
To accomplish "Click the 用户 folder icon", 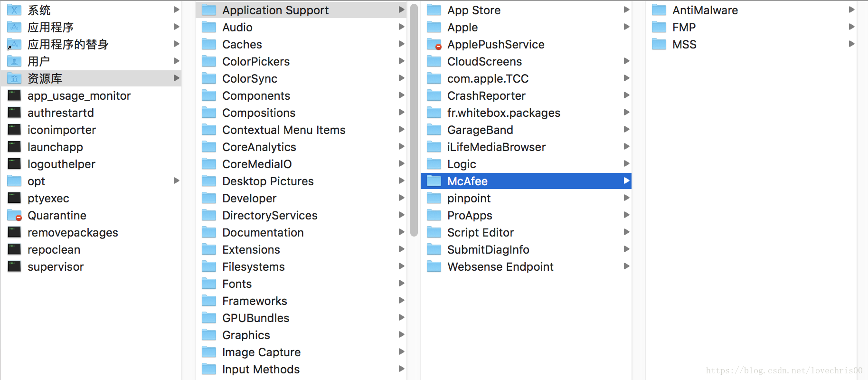I will click(x=14, y=61).
